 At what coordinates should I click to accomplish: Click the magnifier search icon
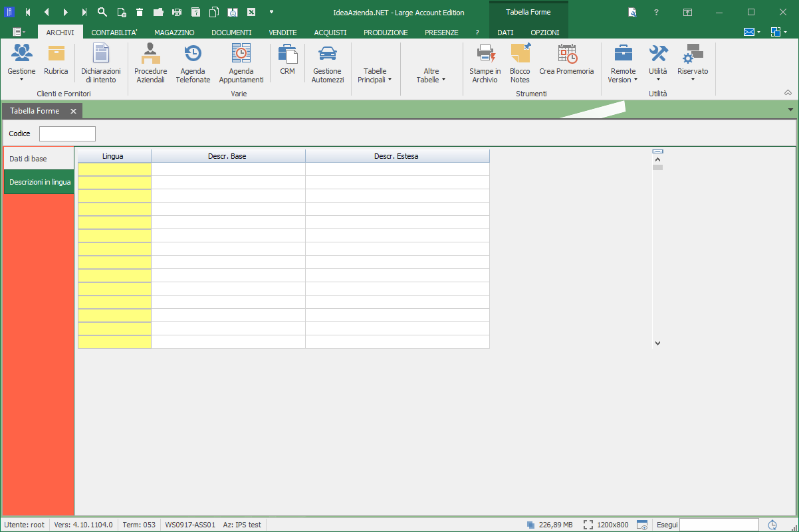(102, 12)
